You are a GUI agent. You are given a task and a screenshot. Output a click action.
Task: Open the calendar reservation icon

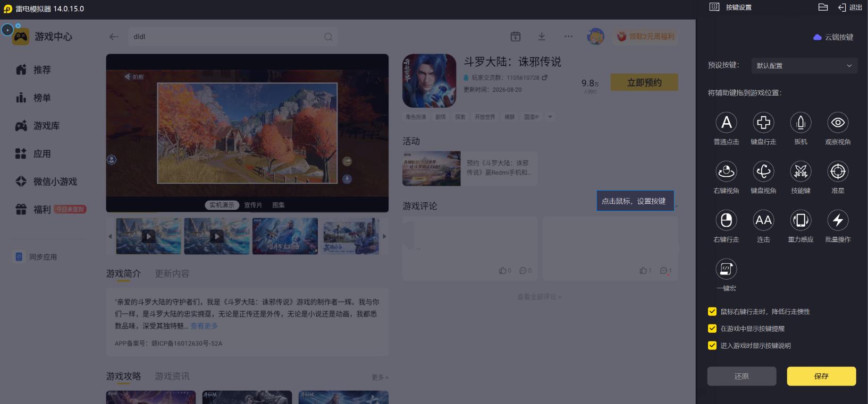click(516, 36)
